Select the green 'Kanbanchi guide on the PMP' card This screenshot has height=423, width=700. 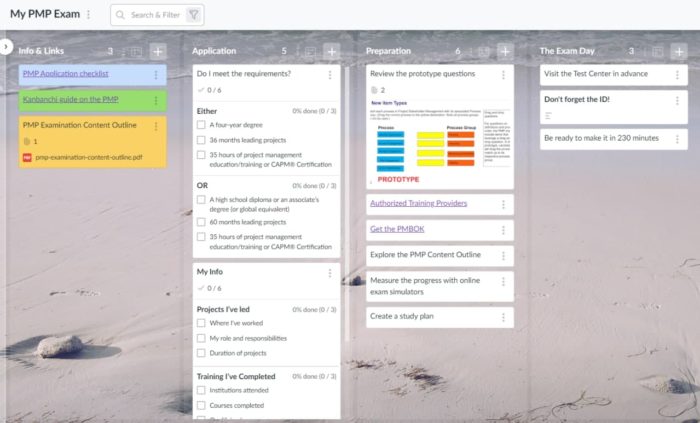(x=70, y=99)
